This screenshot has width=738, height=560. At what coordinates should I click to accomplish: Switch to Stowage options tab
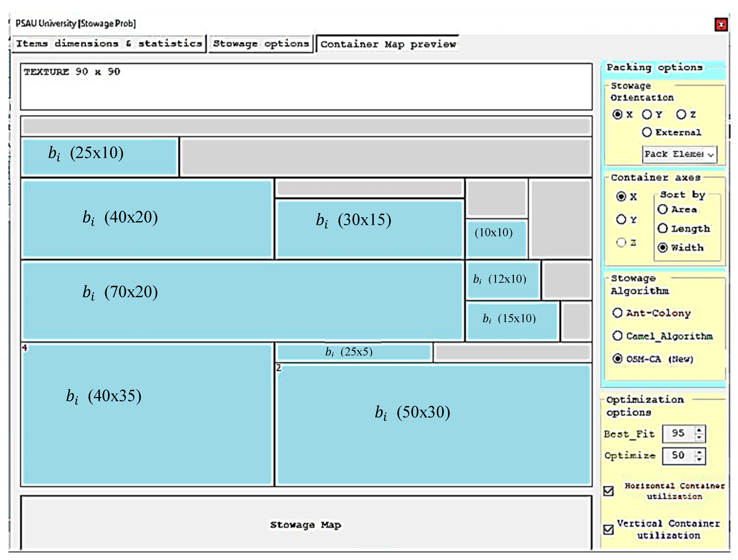[261, 44]
